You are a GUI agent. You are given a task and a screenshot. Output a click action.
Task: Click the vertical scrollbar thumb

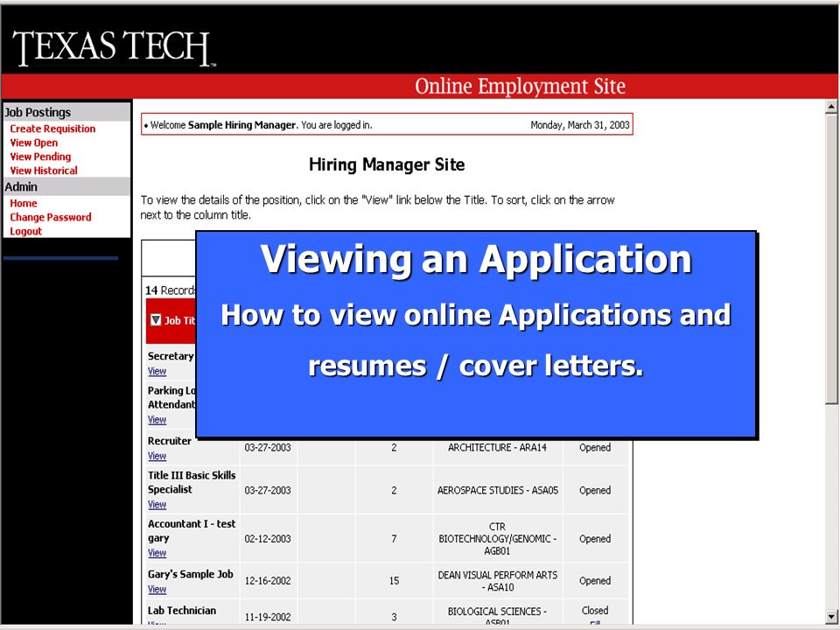pyautogui.click(x=831, y=259)
